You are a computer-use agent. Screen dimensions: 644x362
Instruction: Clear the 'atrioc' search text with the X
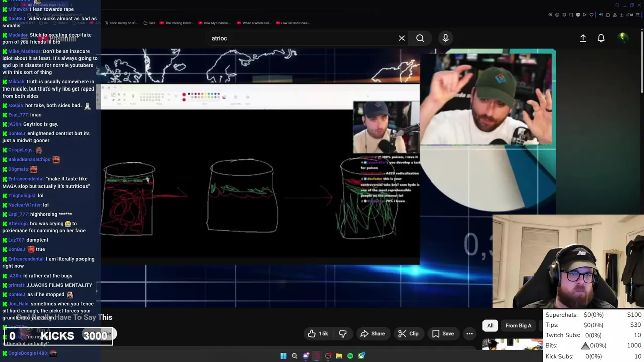(401, 38)
